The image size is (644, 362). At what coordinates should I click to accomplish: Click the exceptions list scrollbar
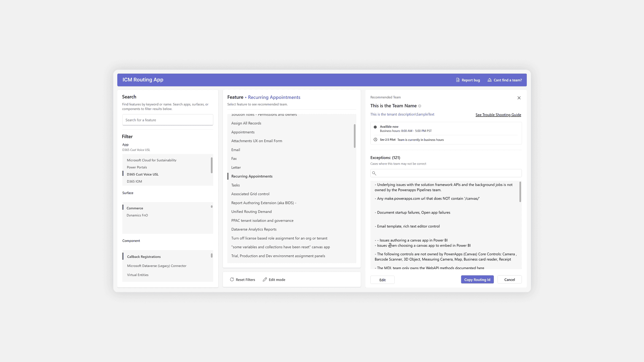pos(520,192)
